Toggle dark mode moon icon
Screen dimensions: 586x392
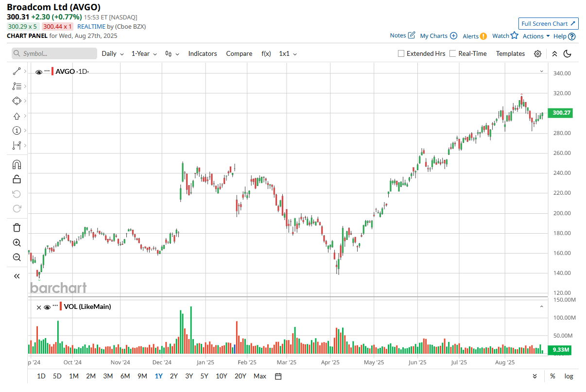(568, 54)
